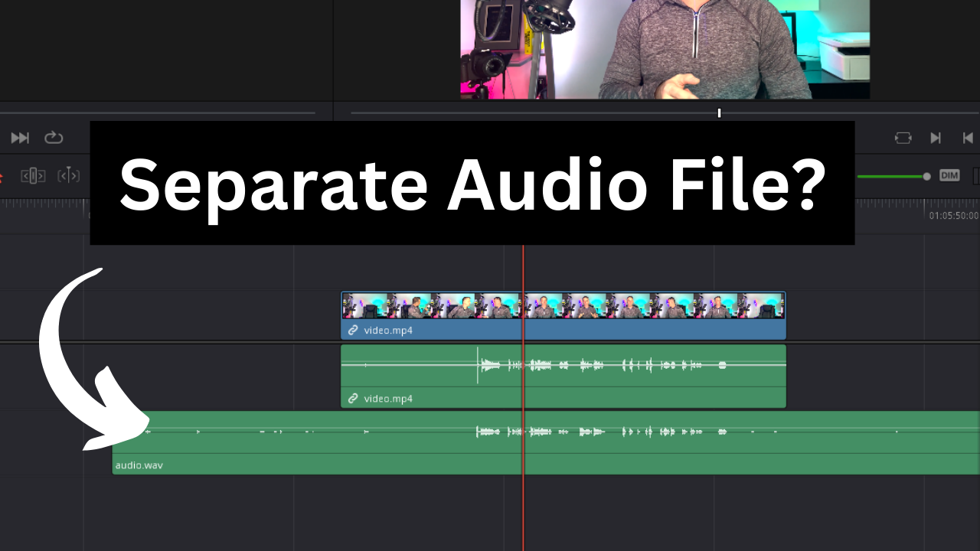
Task: Click the red timeline playhead
Action: (x=524, y=398)
